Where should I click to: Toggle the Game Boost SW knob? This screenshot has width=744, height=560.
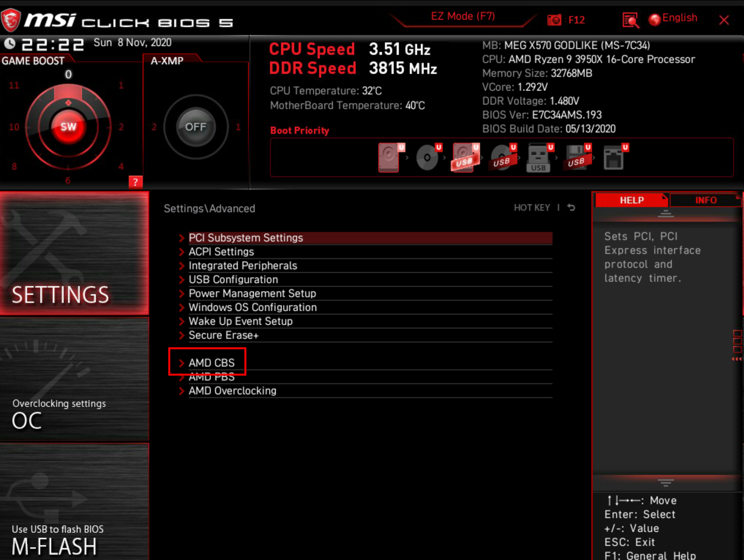pyautogui.click(x=68, y=127)
